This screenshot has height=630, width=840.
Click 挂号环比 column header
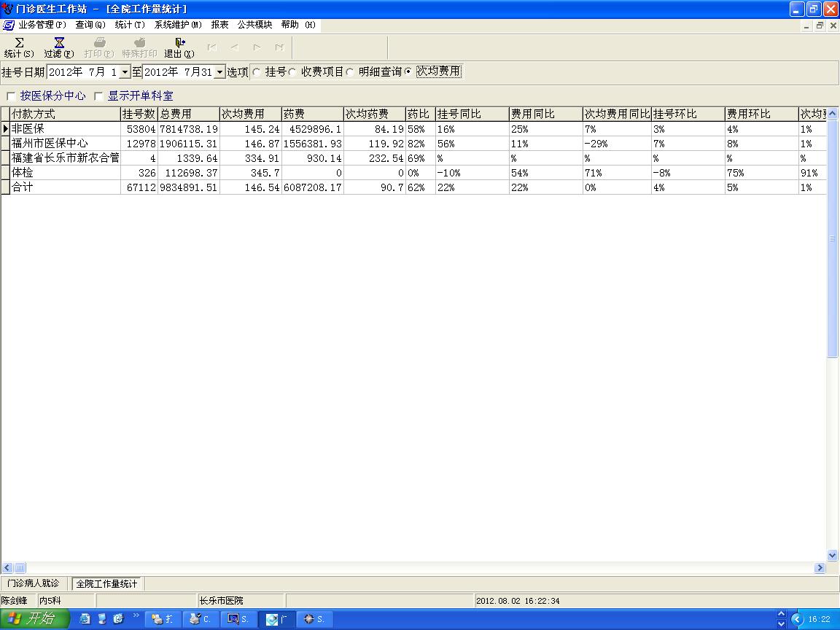688,114
